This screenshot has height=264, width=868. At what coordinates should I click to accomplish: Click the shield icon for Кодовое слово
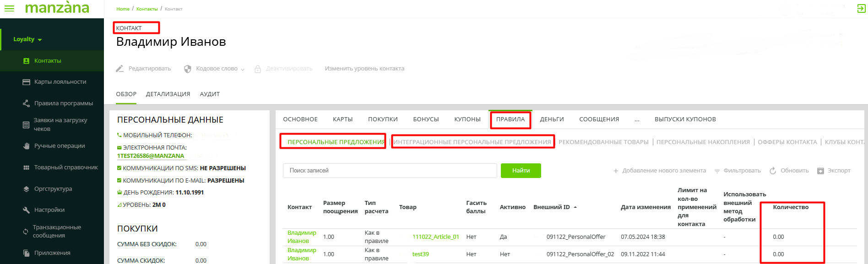pos(188,69)
